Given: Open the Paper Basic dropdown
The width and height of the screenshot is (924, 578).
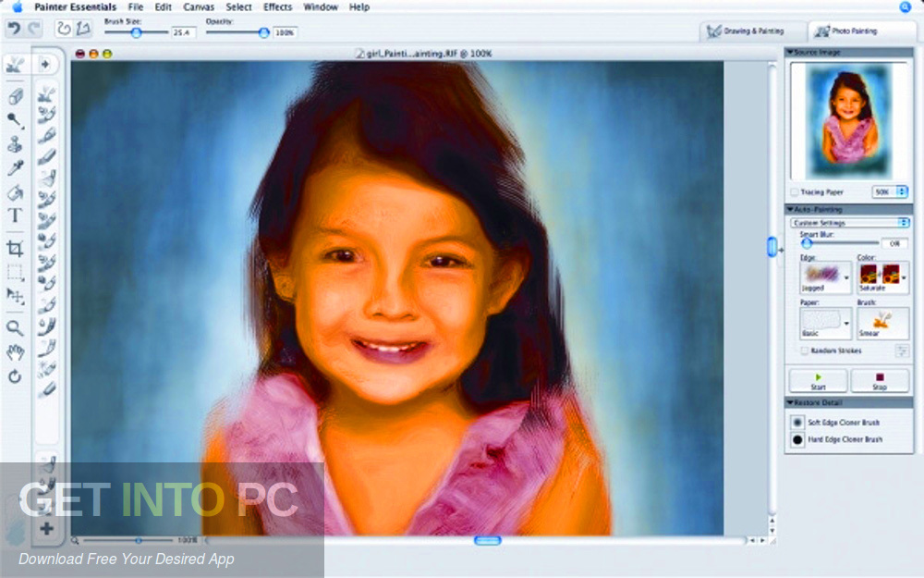Looking at the screenshot, I should [825, 323].
